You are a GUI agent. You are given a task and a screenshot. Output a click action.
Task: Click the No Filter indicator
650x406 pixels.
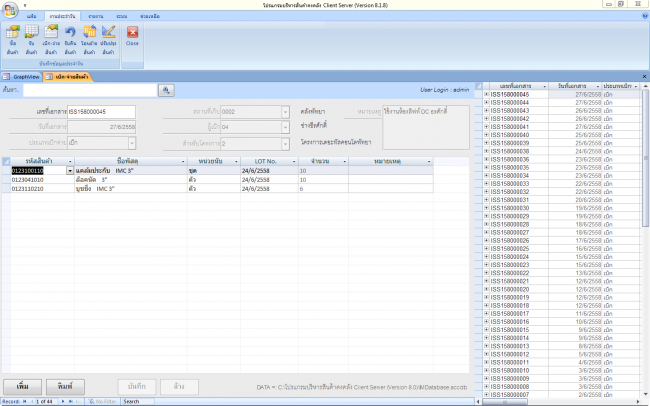pos(102,401)
